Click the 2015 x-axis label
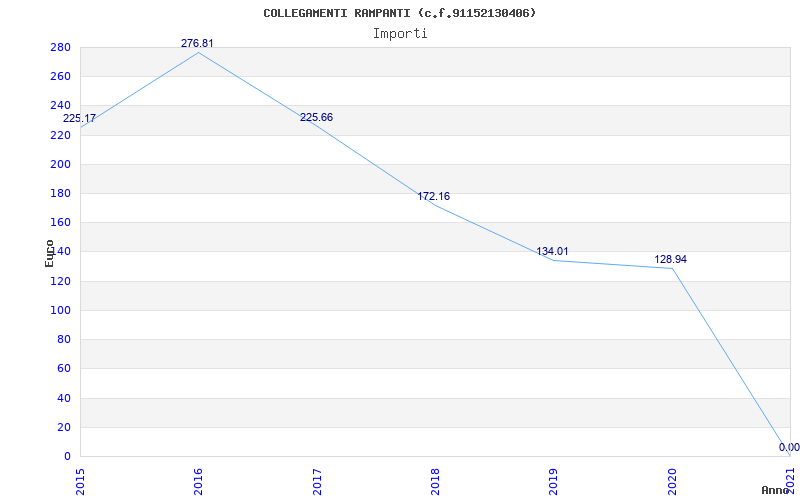 (80, 482)
